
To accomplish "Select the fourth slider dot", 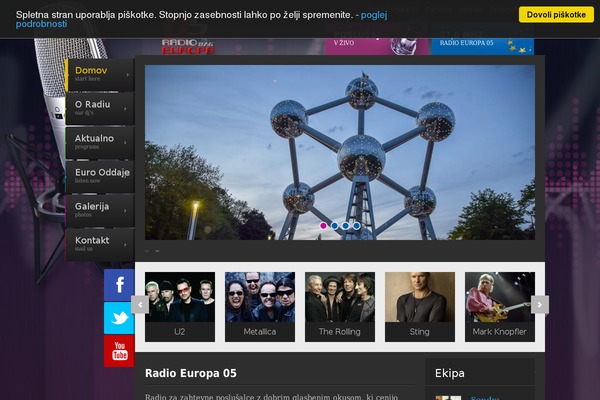I will (357, 226).
